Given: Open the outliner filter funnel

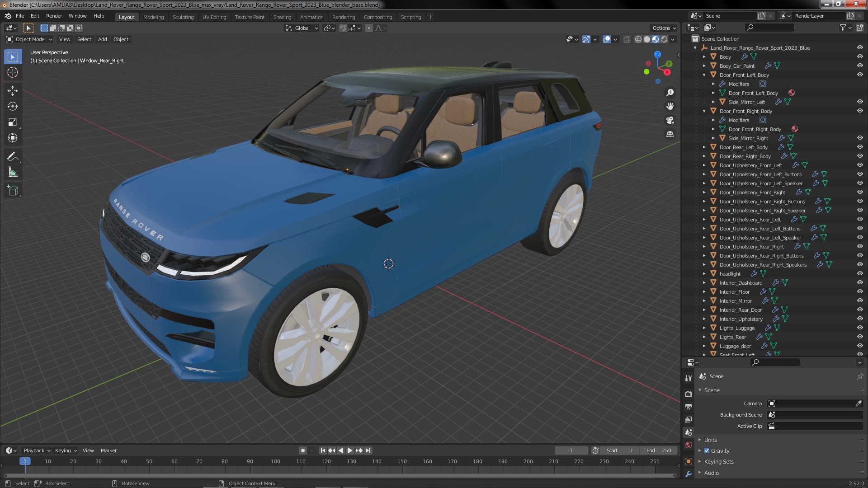Looking at the screenshot, I should coord(843,28).
